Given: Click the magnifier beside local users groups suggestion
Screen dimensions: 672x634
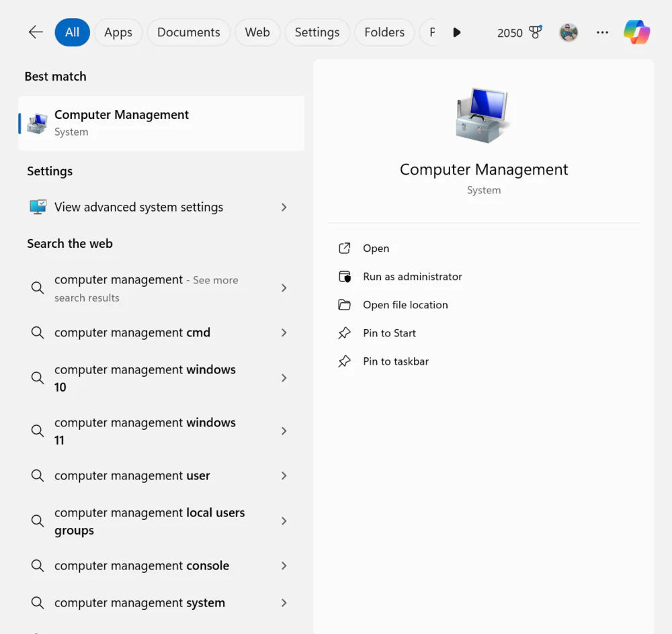Looking at the screenshot, I should pos(37,521).
